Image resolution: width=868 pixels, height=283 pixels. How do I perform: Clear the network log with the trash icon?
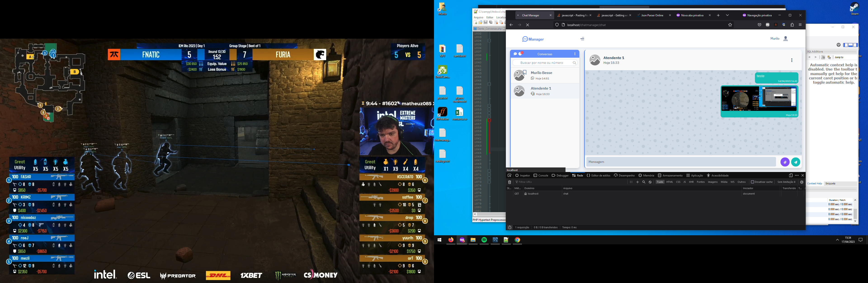point(509,182)
